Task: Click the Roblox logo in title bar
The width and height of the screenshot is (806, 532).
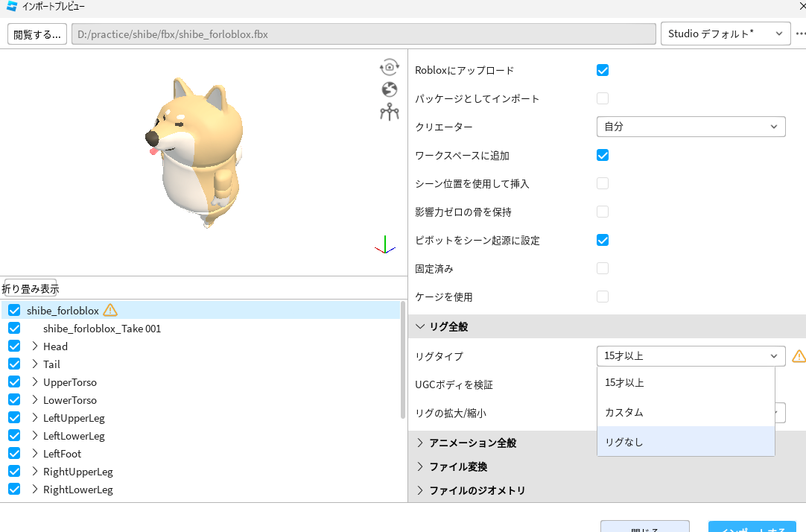Action: coord(12,6)
